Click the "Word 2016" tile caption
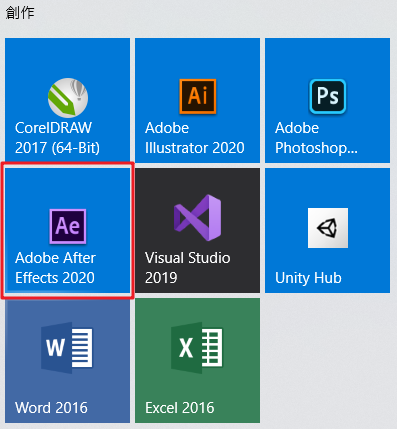397x429 pixels. click(x=51, y=408)
